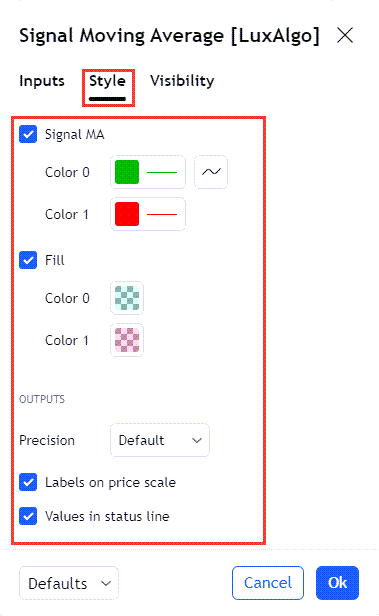Uncheck the Signal MA checkbox
The height and width of the screenshot is (616, 379).
(x=28, y=134)
